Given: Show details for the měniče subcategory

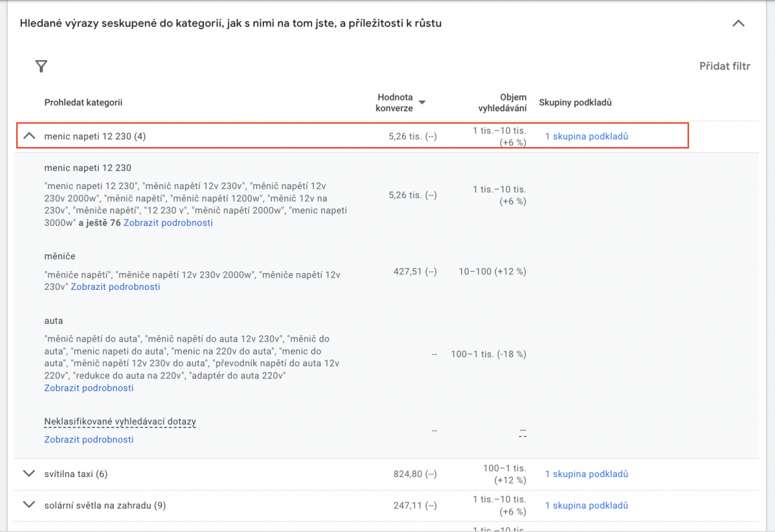Looking at the screenshot, I should [115, 287].
